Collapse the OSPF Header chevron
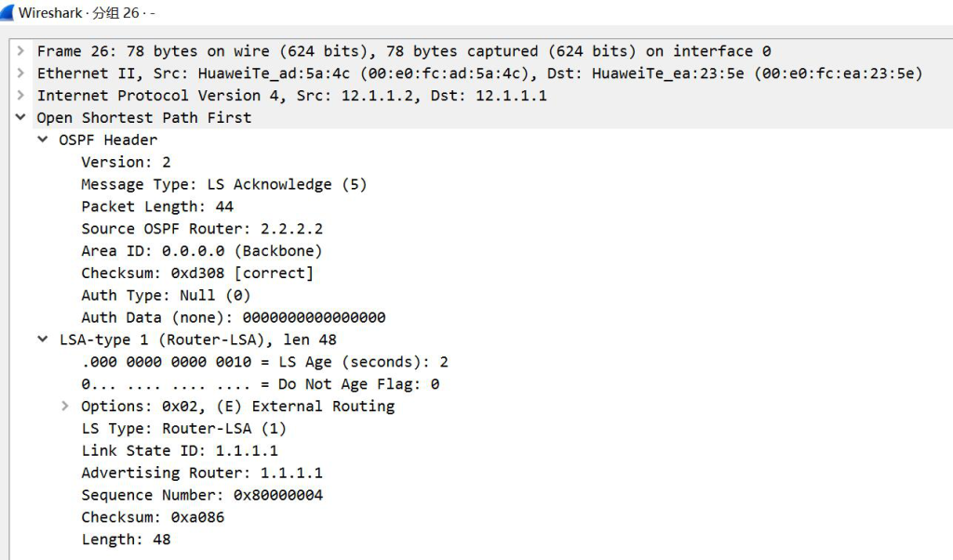This screenshot has height=560, width=953. [x=43, y=140]
